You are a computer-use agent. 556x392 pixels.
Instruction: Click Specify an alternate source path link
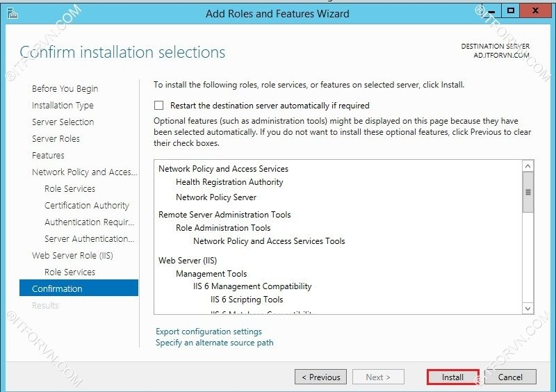(214, 343)
